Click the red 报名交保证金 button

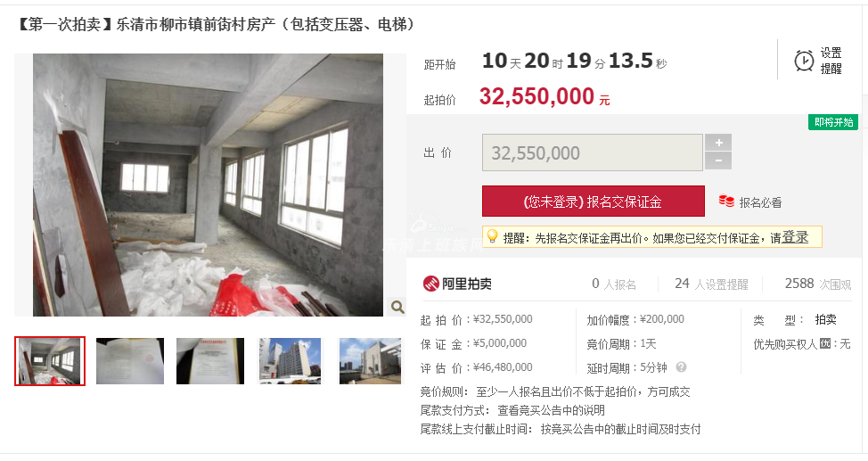point(594,202)
